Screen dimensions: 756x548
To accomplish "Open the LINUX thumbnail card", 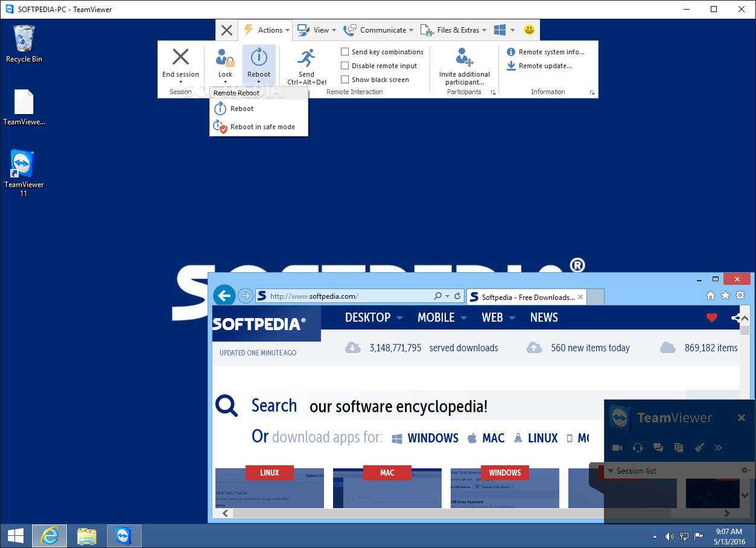I will point(270,488).
